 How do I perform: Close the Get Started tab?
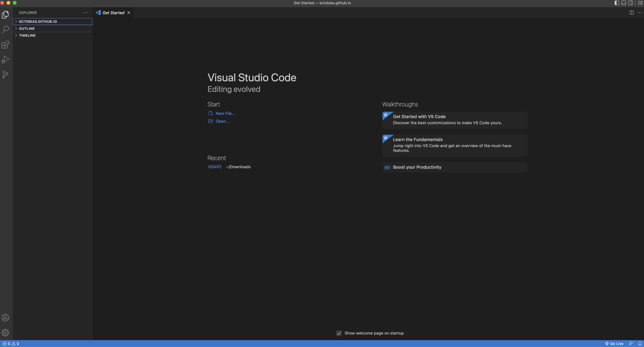tap(129, 12)
